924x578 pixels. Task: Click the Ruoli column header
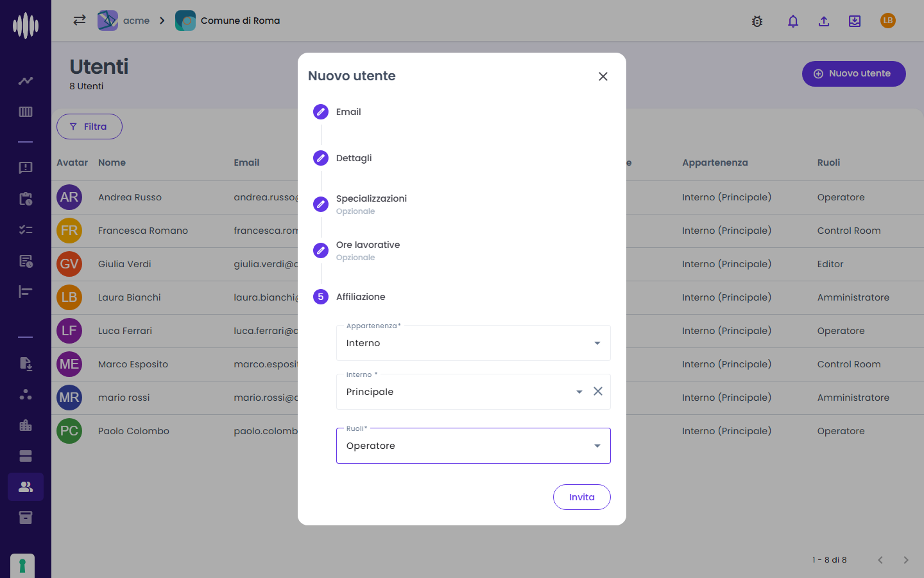tap(828, 162)
